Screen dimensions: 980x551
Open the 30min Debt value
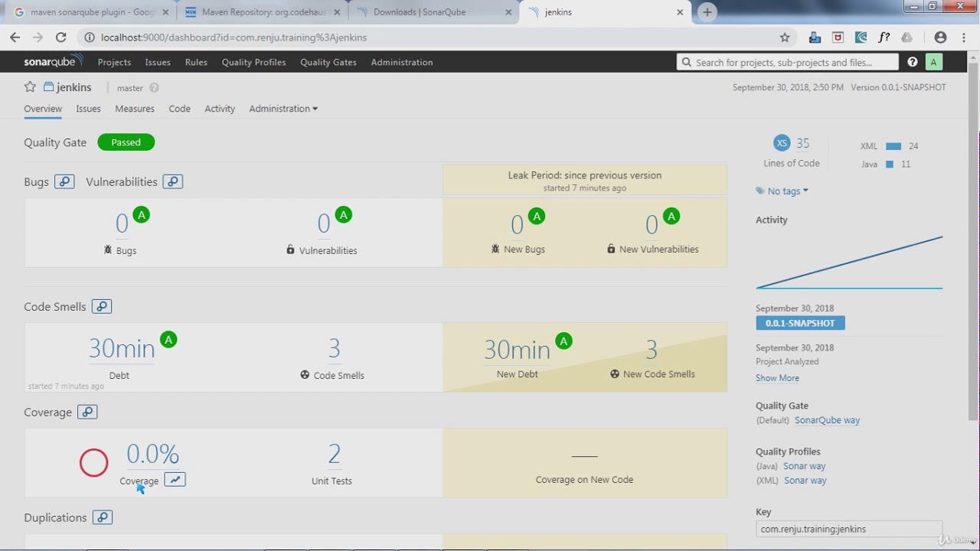[x=122, y=349]
